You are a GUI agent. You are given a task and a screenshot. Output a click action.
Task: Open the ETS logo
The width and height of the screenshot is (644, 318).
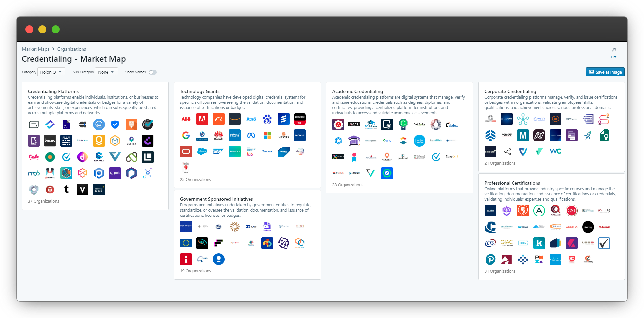tap(490, 243)
